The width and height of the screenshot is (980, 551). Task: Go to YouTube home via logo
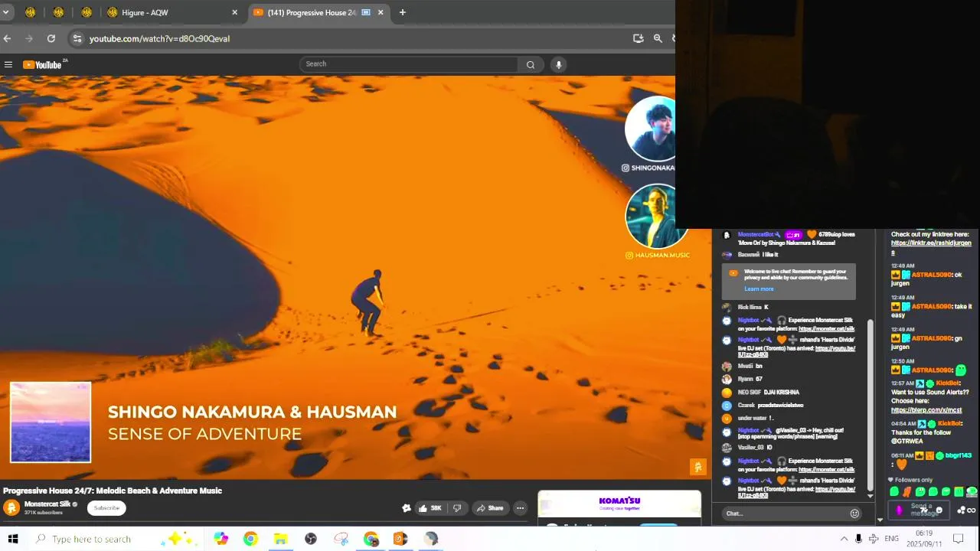pos(44,65)
